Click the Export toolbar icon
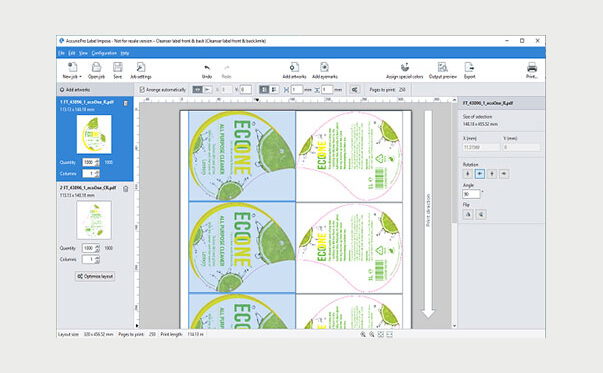Image resolution: width=603 pixels, height=373 pixels. tap(469, 67)
